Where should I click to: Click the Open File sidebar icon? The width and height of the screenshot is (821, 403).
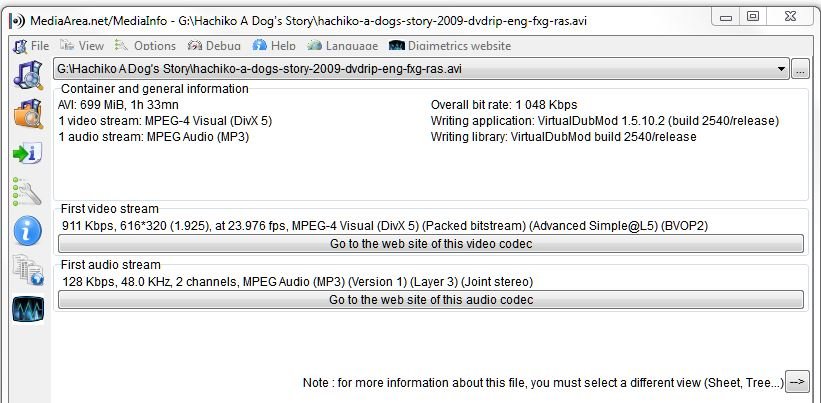pyautogui.click(x=26, y=76)
